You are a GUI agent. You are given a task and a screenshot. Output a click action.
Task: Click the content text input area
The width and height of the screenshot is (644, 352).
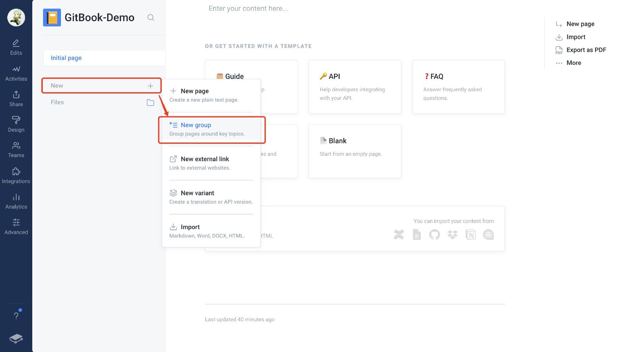click(x=248, y=8)
